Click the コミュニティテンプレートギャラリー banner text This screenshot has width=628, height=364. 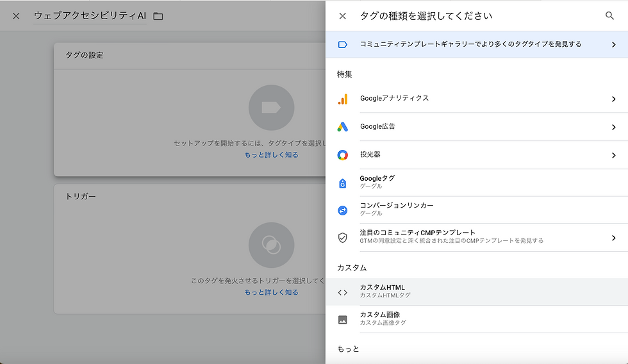point(470,44)
